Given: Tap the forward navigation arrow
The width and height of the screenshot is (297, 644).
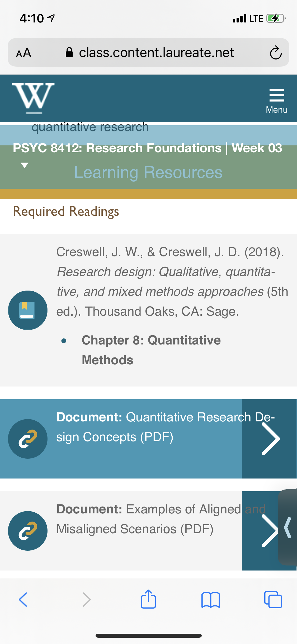Looking at the screenshot, I should pyautogui.click(x=87, y=599).
